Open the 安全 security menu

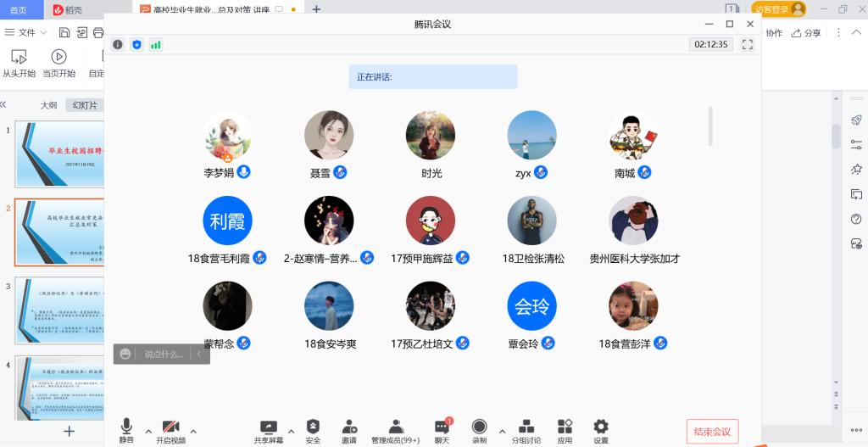[313, 432]
